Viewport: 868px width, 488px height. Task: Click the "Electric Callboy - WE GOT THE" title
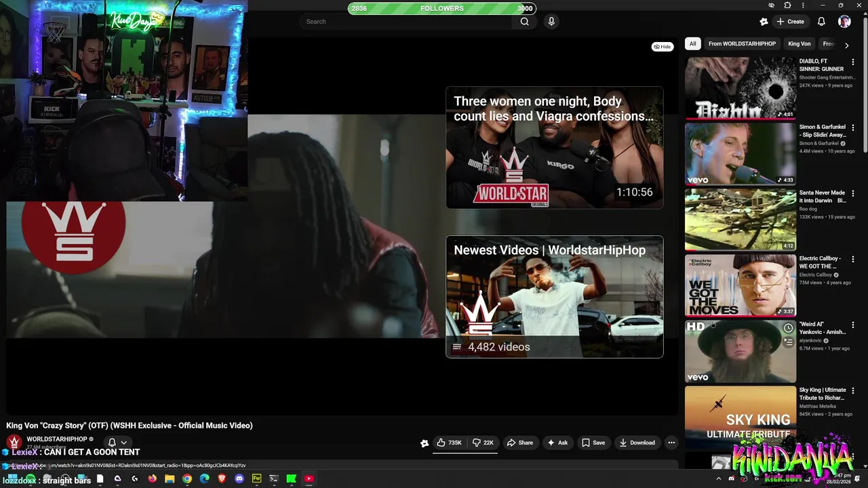[x=820, y=262]
